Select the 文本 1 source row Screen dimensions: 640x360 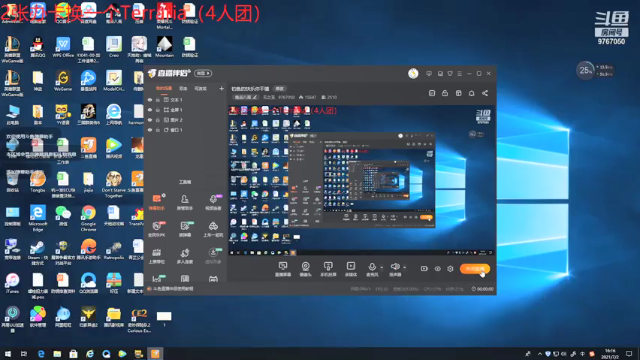pos(185,100)
